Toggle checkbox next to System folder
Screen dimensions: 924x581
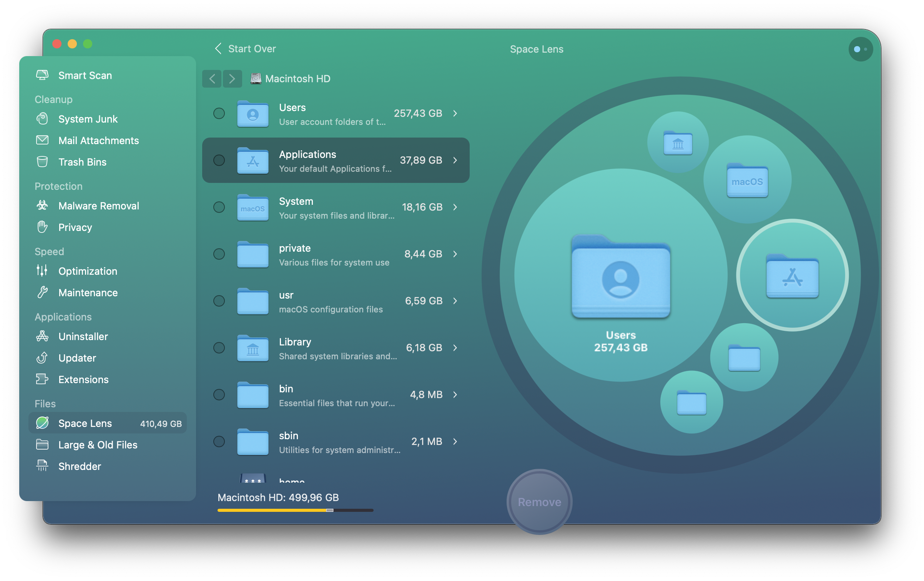[x=219, y=206]
